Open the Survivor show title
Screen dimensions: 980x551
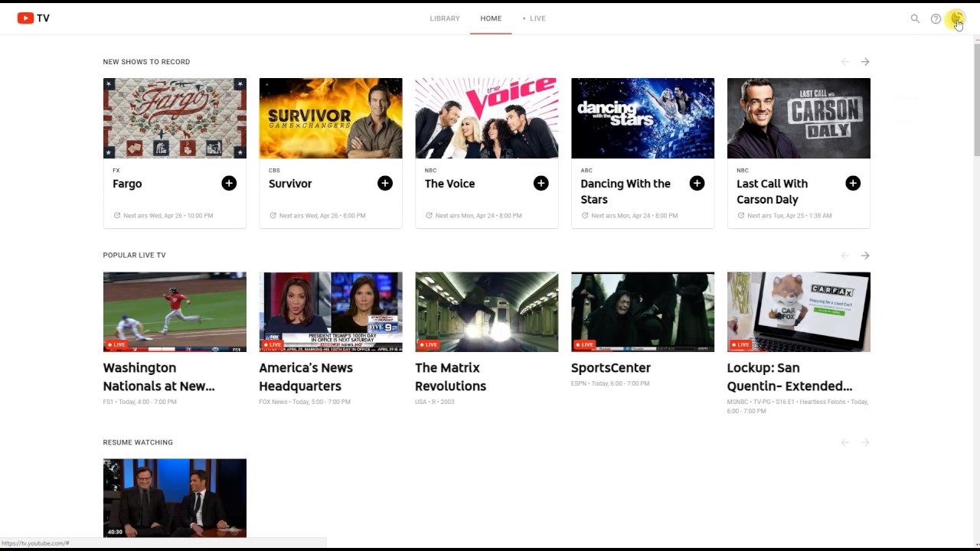(x=290, y=184)
